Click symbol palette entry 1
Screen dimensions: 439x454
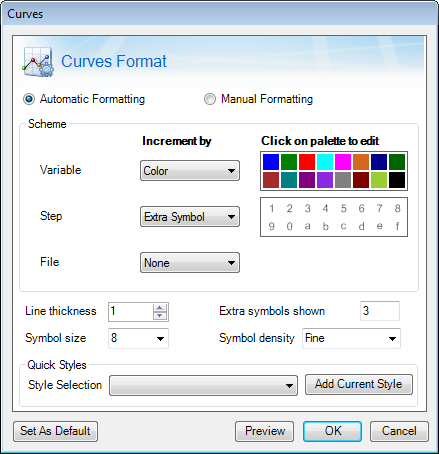point(272,209)
